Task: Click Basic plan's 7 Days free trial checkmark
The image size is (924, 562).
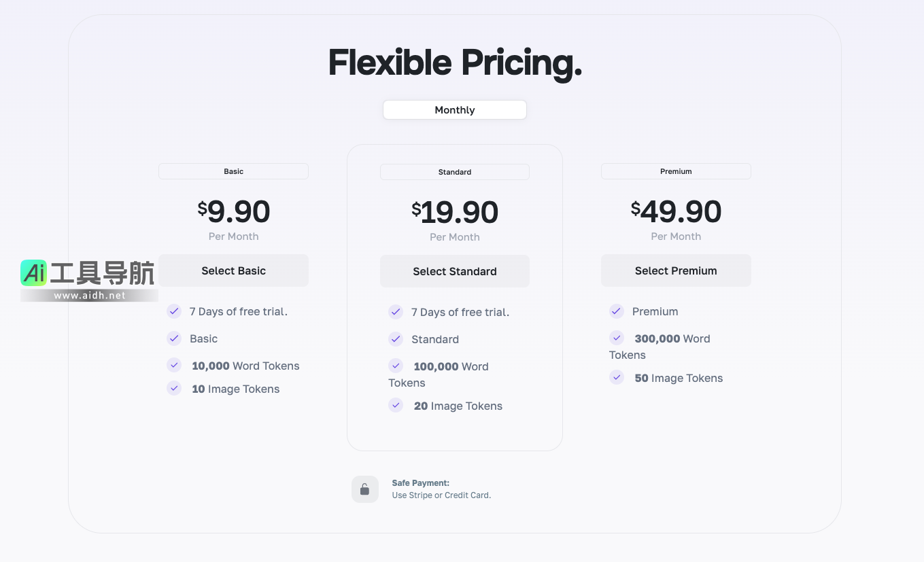Action: pyautogui.click(x=174, y=311)
